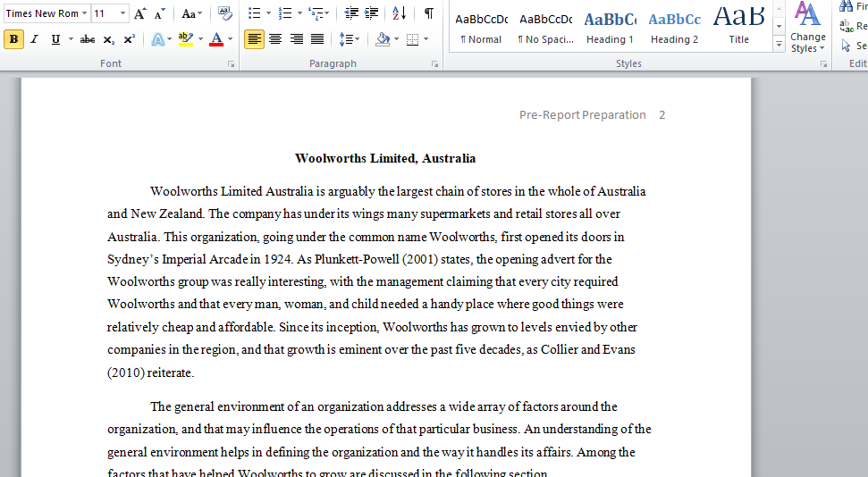This screenshot has width=868, height=477.
Task: Click the Text Effects glowing A icon
Action: (157, 39)
